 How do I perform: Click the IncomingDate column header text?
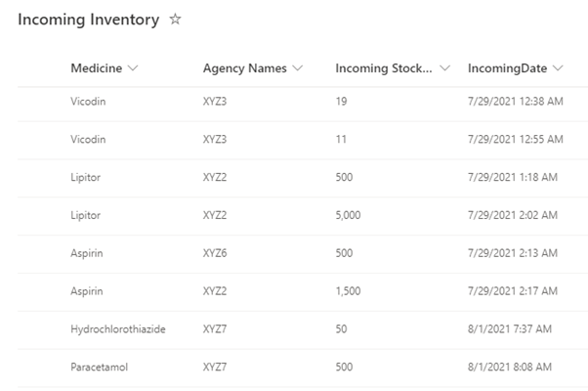point(507,68)
